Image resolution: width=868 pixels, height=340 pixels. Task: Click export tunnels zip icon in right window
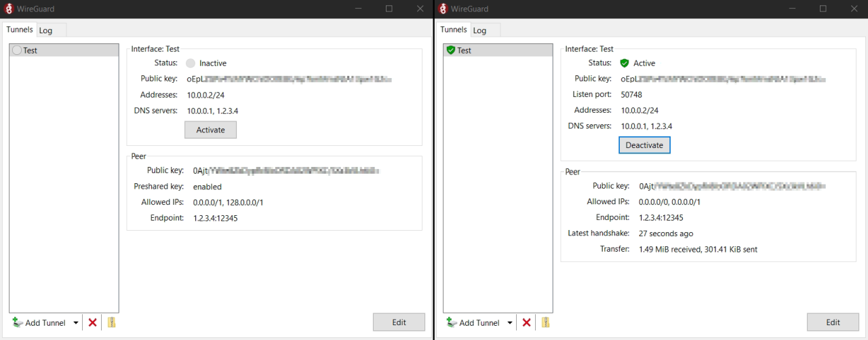pos(546,322)
